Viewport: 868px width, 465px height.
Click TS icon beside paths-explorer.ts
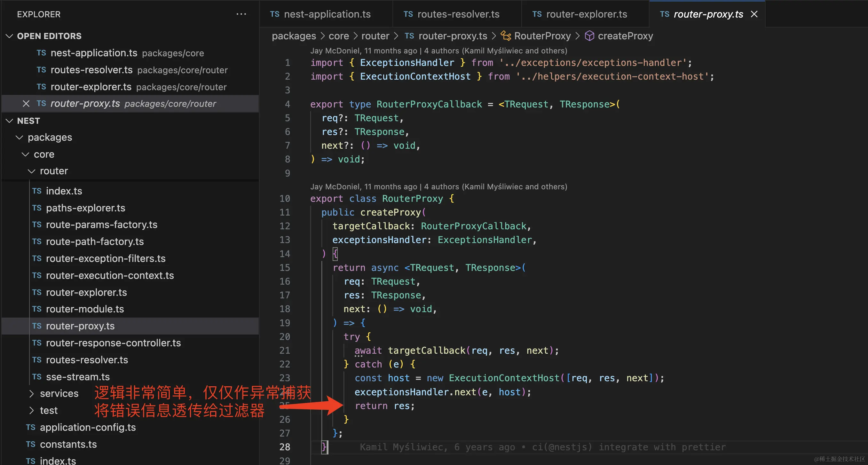pyautogui.click(x=37, y=208)
